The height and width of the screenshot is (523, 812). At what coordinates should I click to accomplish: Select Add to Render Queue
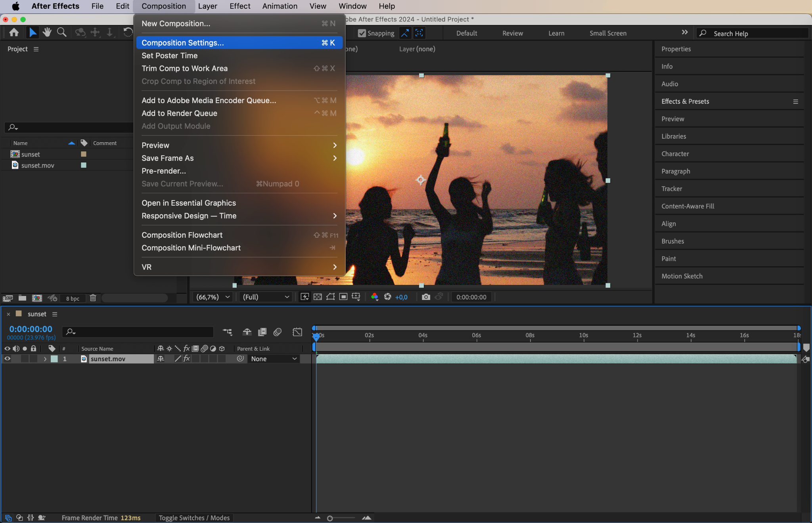179,113
